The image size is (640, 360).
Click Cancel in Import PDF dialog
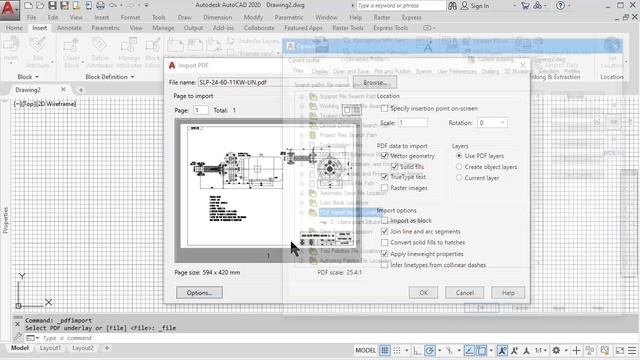point(464,293)
